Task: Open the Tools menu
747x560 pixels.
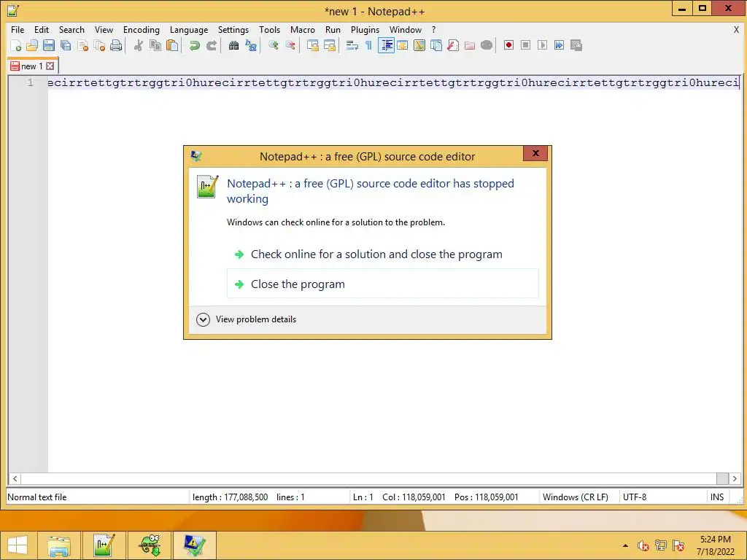Action: pos(270,29)
